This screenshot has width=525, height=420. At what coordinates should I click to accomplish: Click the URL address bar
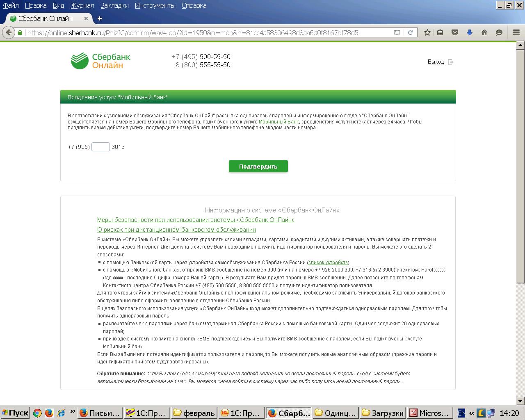click(x=209, y=32)
